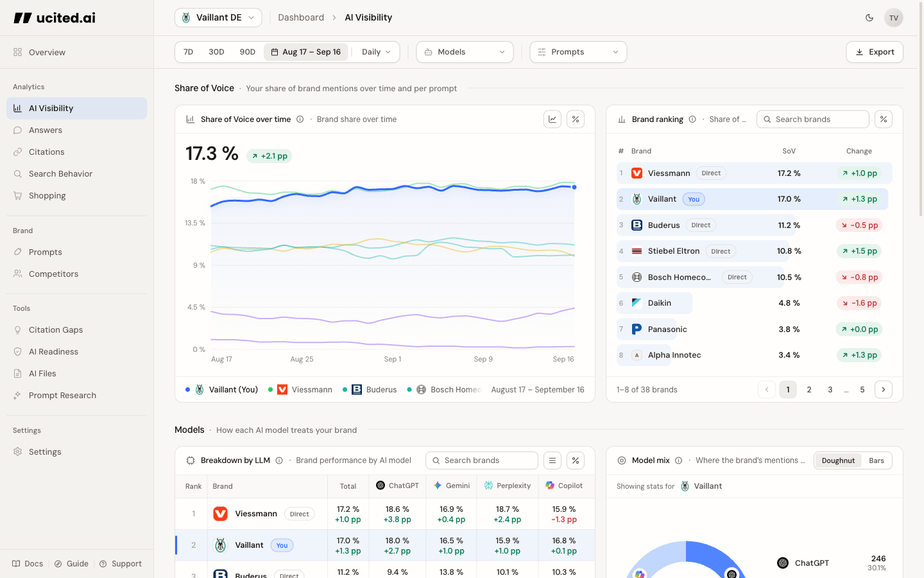This screenshot has width=924, height=578.
Task: Open the TV user avatar menu
Action: point(893,18)
